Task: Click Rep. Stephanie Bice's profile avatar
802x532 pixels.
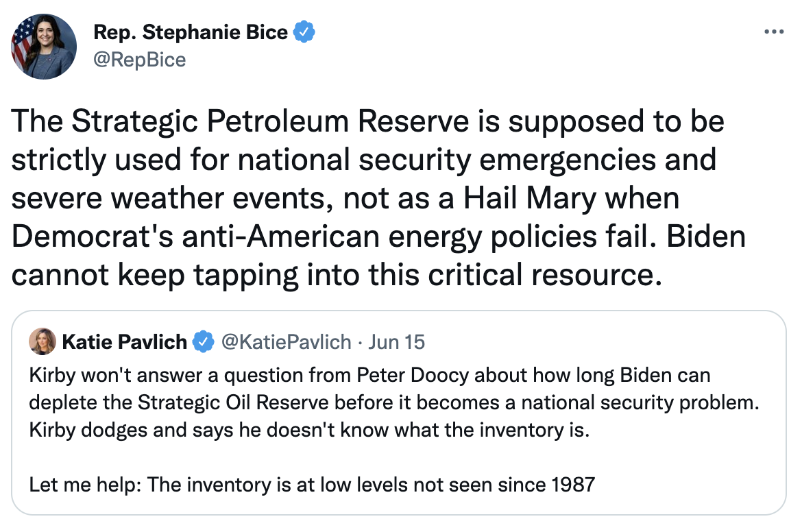Action: (42, 45)
